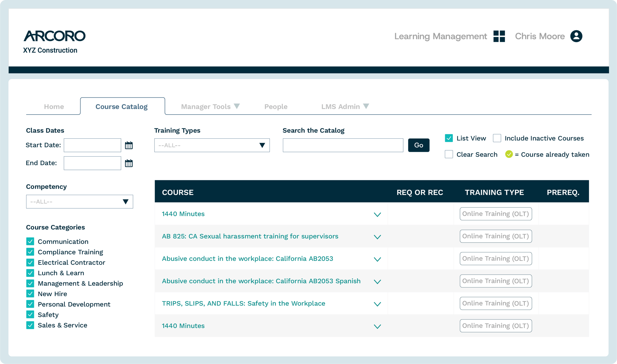Click the TRAINING TYPE column header
This screenshot has width=617, height=364.
tap(495, 192)
